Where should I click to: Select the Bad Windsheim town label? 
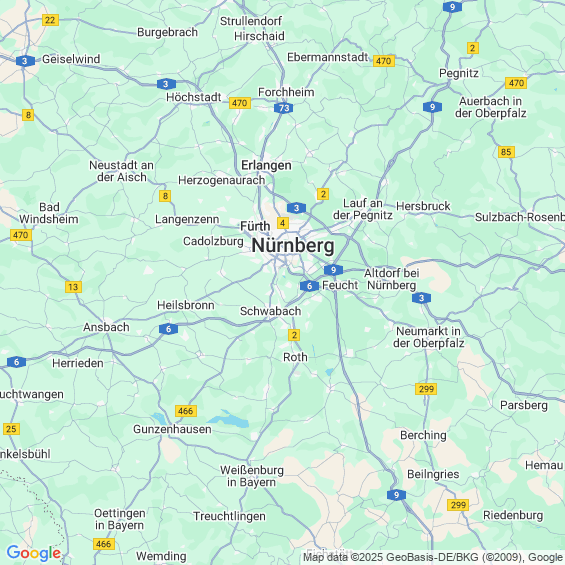coord(49,213)
